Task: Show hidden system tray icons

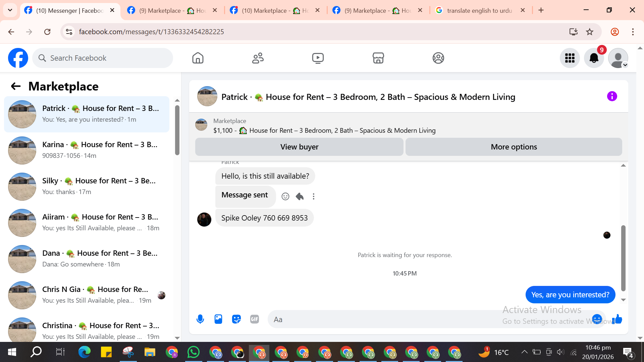Action: 524,352
